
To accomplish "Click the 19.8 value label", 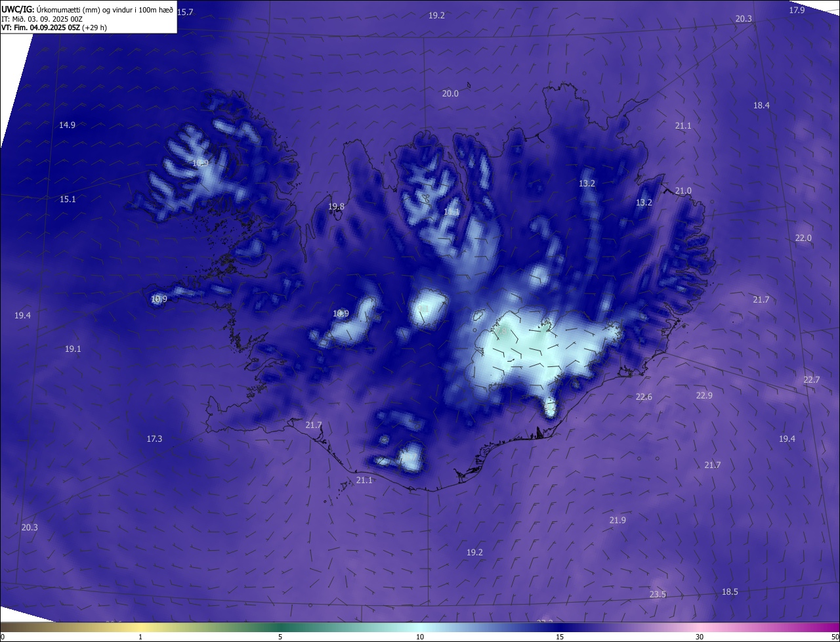I will coord(336,206).
